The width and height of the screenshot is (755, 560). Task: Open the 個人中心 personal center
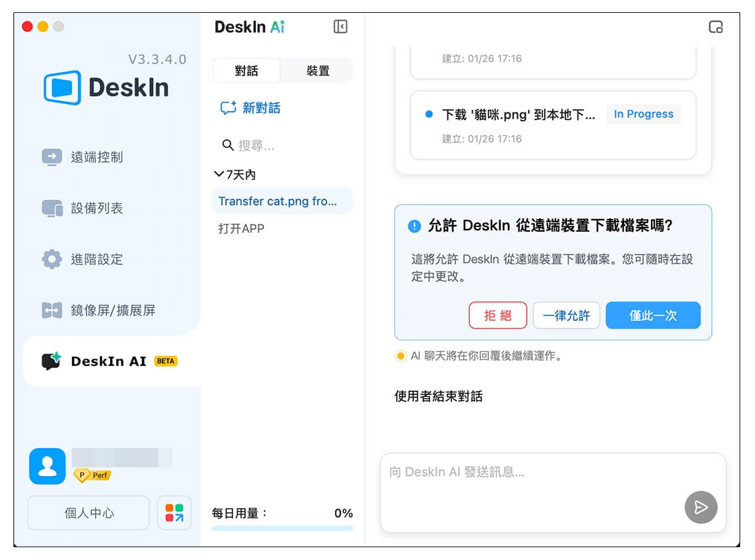88,512
